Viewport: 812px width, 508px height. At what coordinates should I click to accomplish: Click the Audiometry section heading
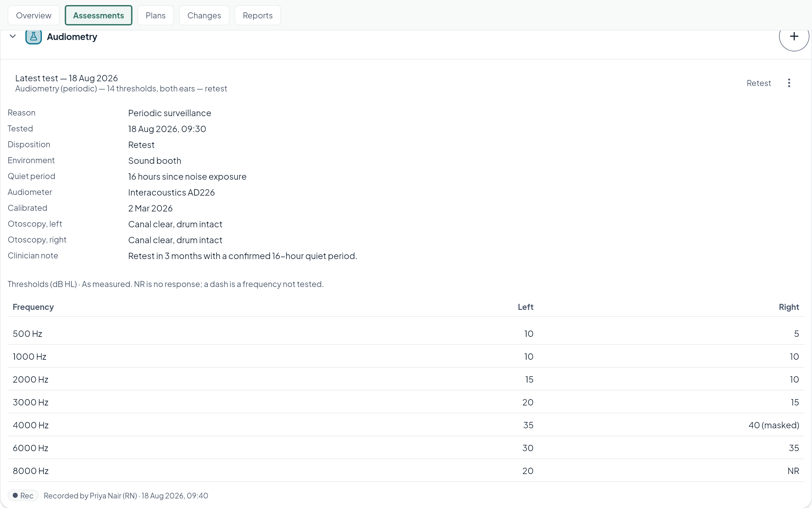(72, 37)
